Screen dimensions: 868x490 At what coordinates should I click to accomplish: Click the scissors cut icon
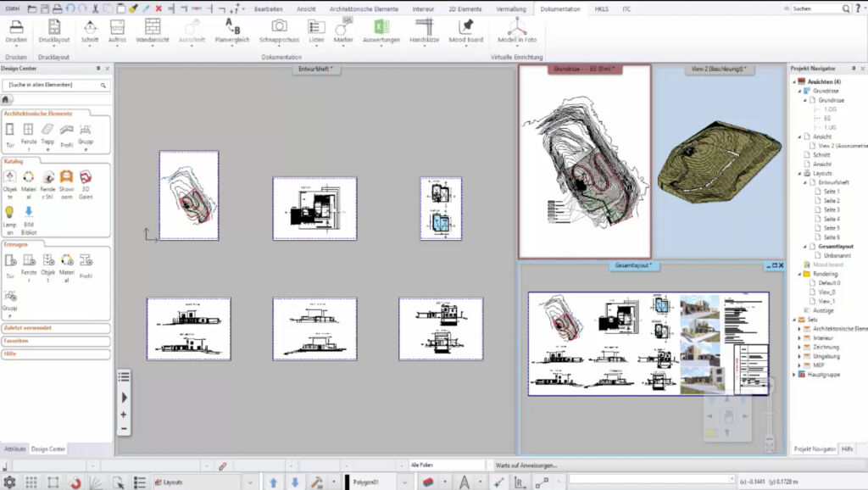coord(95,8)
